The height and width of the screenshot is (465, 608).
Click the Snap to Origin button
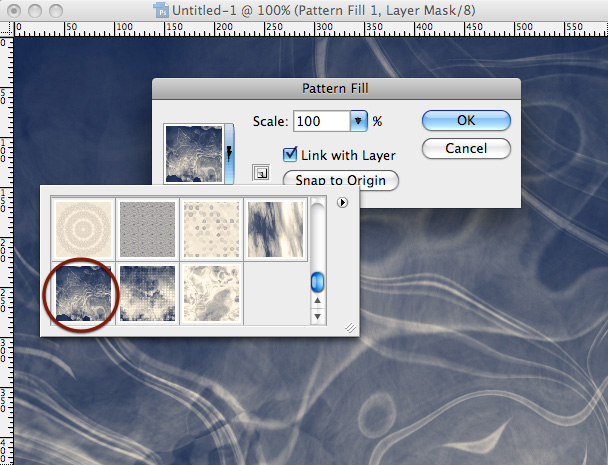click(340, 180)
